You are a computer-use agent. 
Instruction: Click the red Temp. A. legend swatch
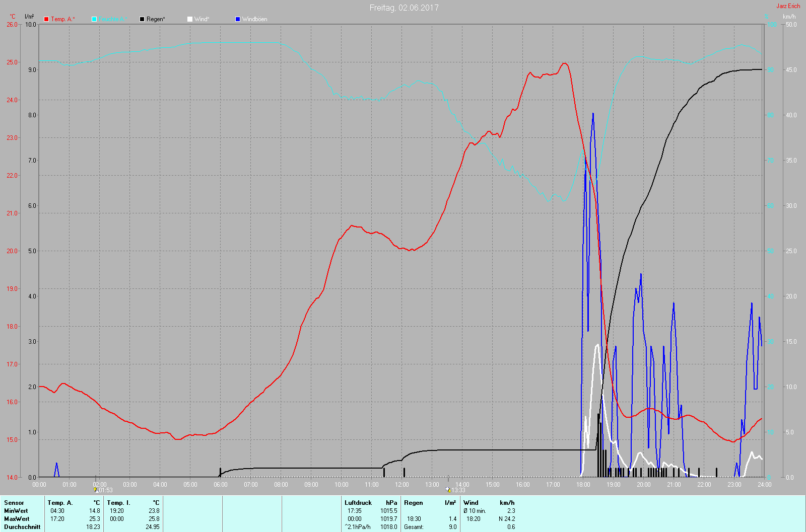46,19
